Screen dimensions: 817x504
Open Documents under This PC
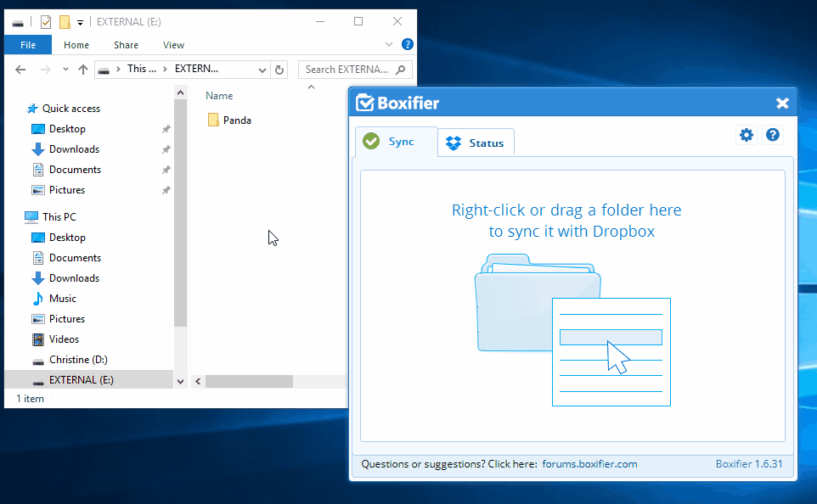coord(75,258)
